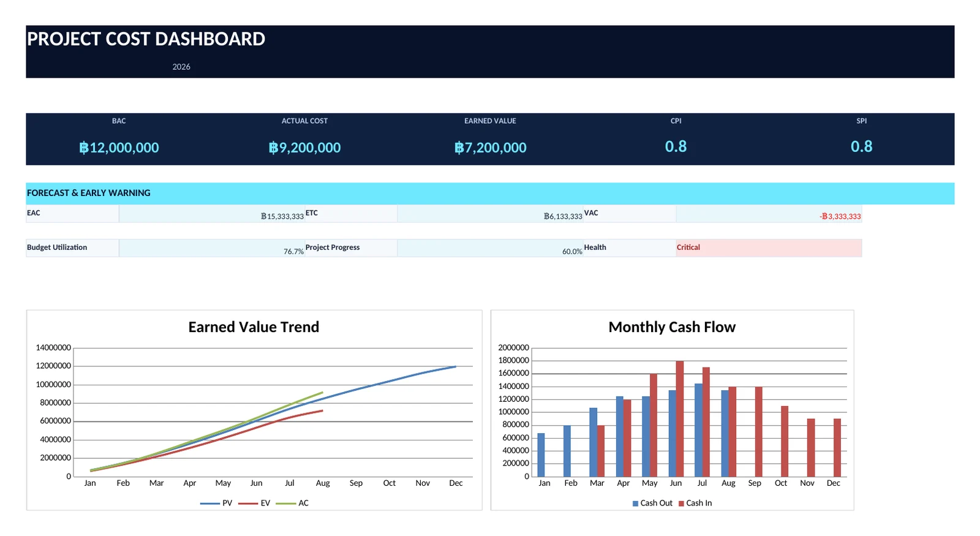The width and height of the screenshot is (980, 536).
Task: Select the ETC label cell
Action: 351,214
